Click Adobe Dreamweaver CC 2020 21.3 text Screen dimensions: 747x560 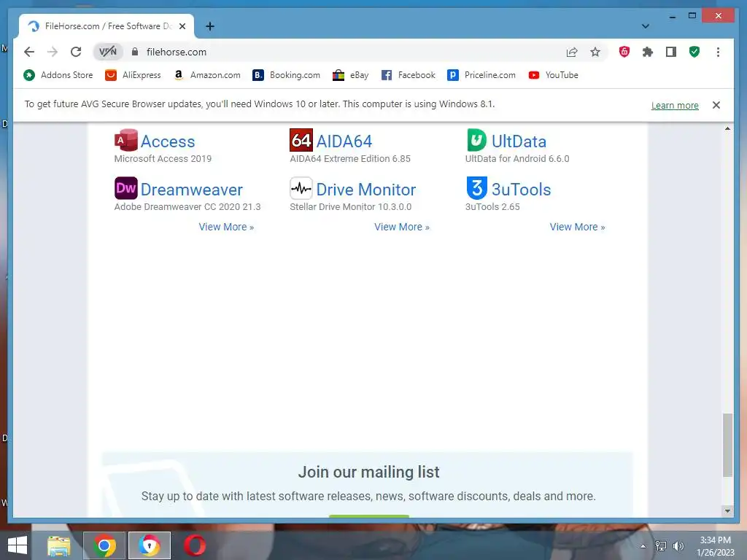click(x=187, y=206)
